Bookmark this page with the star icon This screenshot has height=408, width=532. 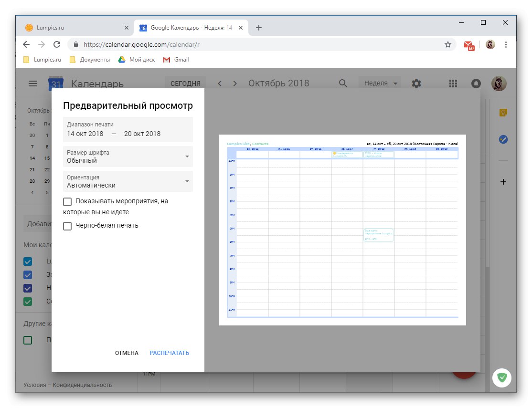tap(448, 44)
